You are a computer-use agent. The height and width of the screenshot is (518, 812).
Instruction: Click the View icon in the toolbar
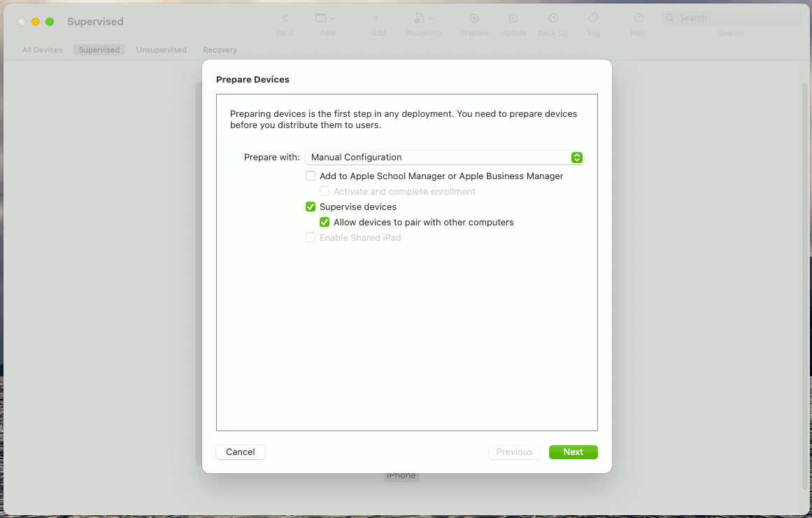click(321, 17)
